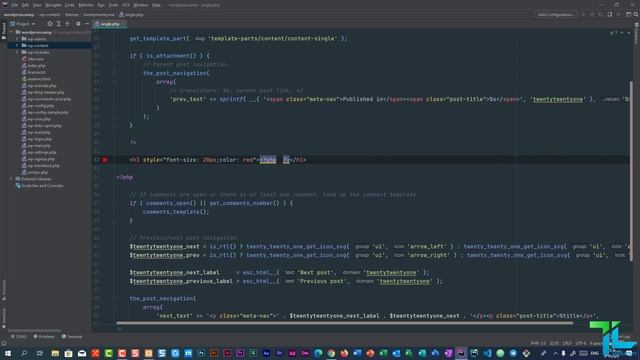The width and height of the screenshot is (640, 360).
Task: Toggle Structure side tool window tab
Action: pos(4,289)
